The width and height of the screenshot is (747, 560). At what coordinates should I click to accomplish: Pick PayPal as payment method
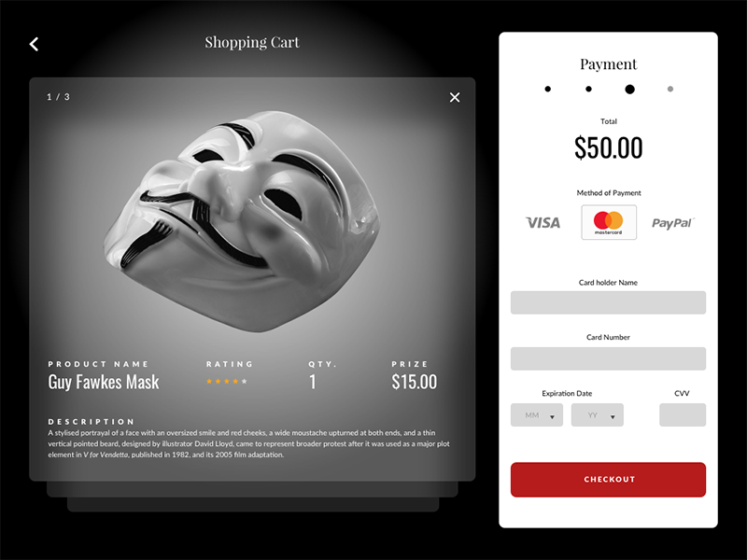tap(671, 222)
